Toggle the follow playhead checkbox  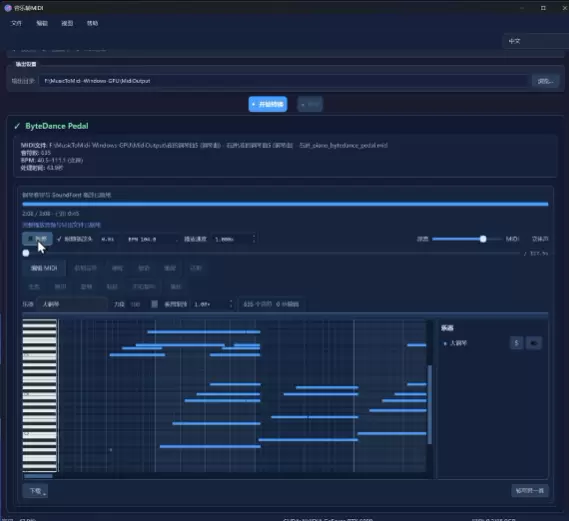click(75, 239)
